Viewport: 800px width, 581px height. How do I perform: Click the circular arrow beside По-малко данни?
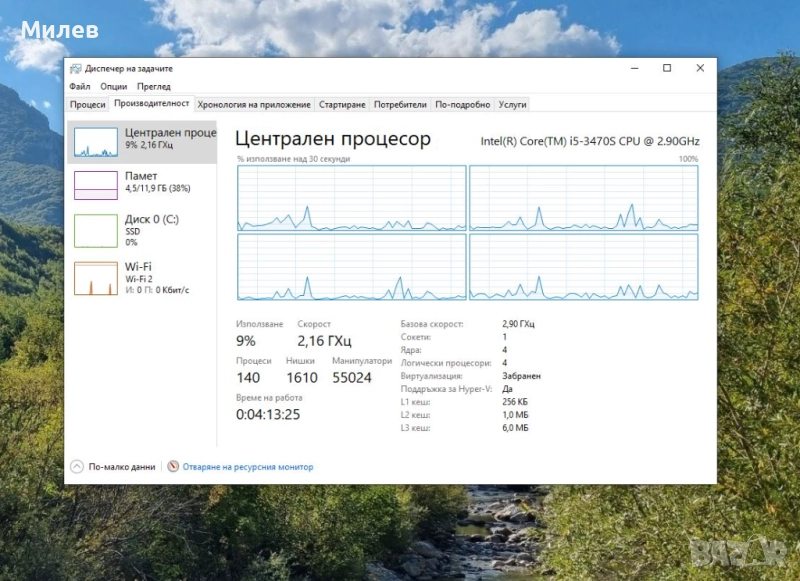point(79,464)
